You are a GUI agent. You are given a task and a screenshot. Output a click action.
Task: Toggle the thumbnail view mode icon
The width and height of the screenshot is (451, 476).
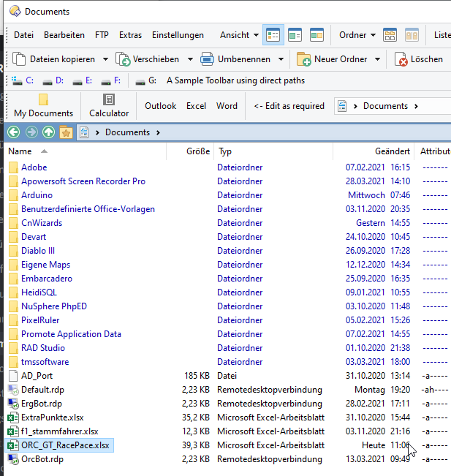click(x=317, y=34)
